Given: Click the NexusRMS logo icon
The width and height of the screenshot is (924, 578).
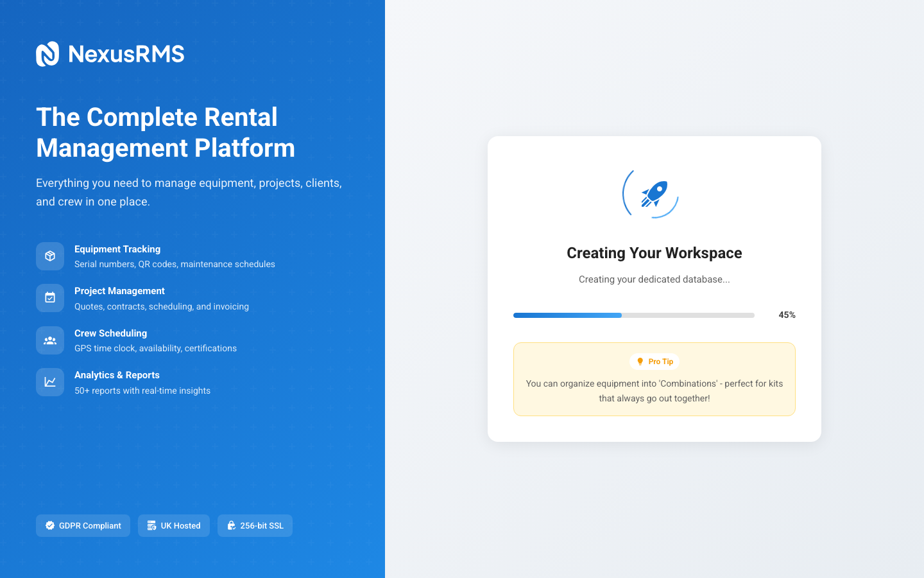Looking at the screenshot, I should pos(47,54).
